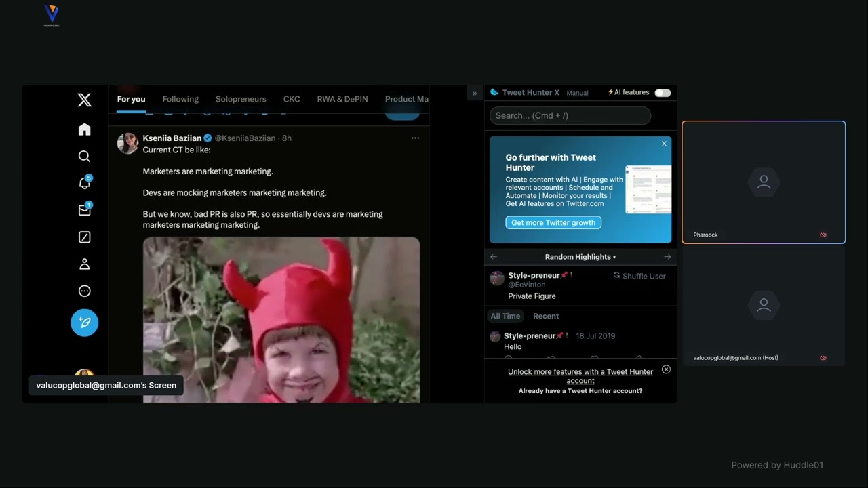Collapse the Tweet Hunter sidebar panel
Screen dimensions: 868x488
(x=475, y=94)
